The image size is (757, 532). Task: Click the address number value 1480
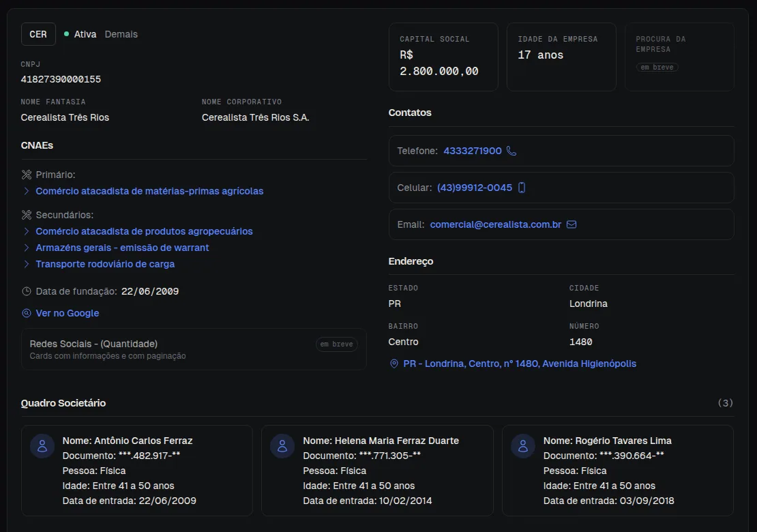tap(581, 342)
